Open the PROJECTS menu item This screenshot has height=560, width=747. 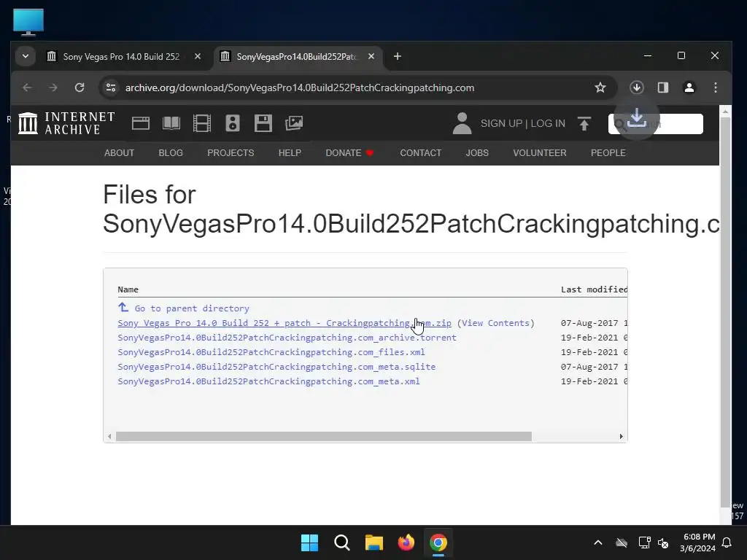(x=231, y=153)
